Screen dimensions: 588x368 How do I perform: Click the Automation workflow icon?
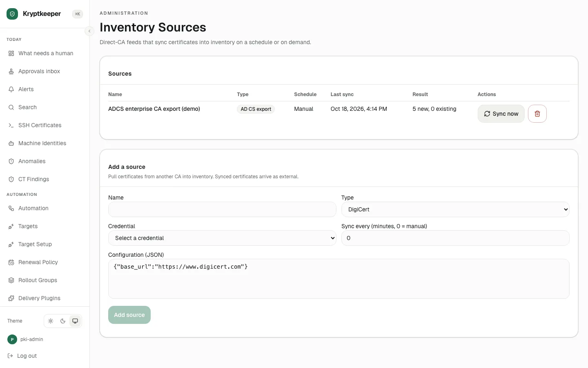pos(11,208)
